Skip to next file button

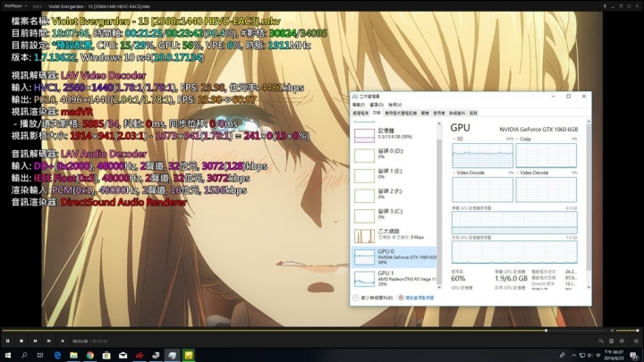[49, 341]
